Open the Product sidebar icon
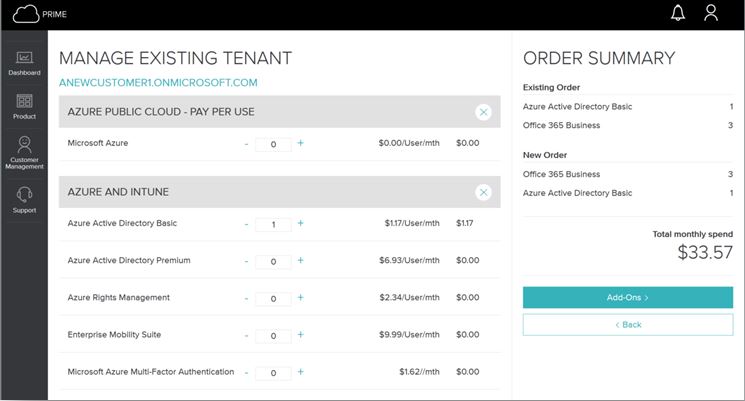This screenshot has width=745, height=401. coord(25,106)
